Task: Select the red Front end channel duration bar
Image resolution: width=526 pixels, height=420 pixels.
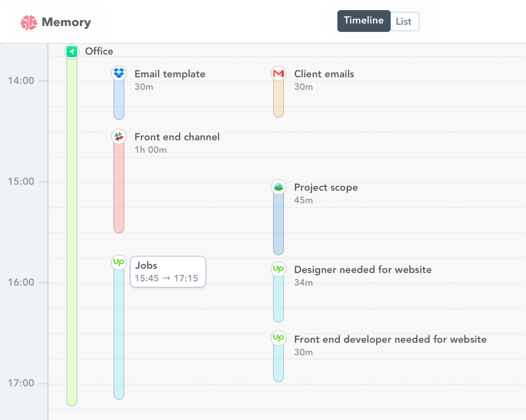Action: pyautogui.click(x=118, y=189)
